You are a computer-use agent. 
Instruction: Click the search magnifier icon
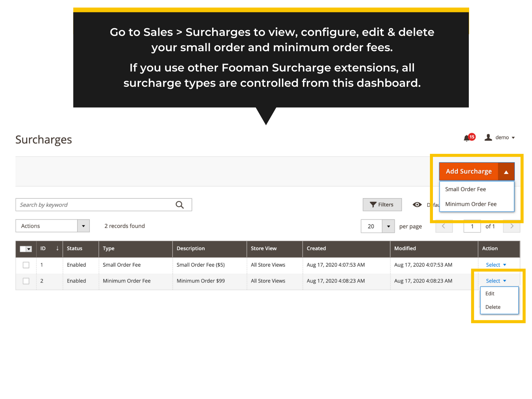pos(180,204)
